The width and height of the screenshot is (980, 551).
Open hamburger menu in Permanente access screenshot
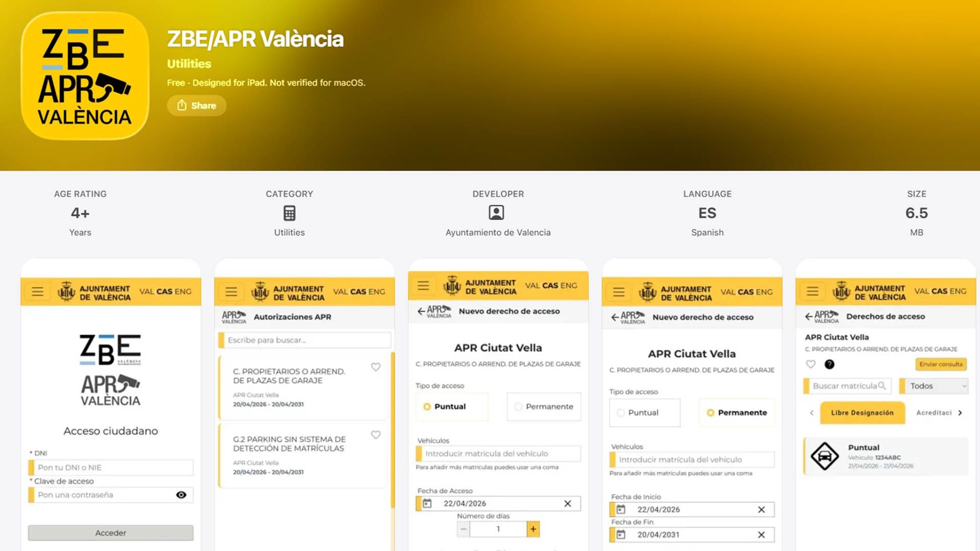(619, 292)
